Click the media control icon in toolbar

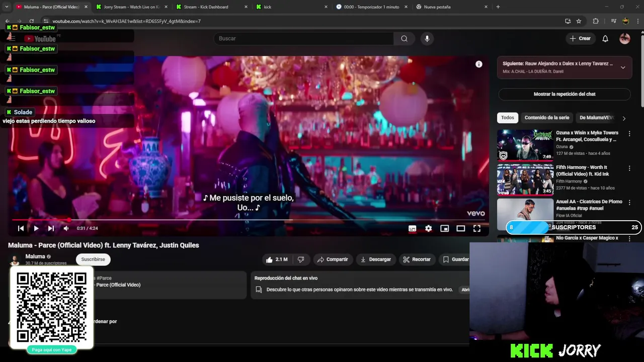(613, 21)
